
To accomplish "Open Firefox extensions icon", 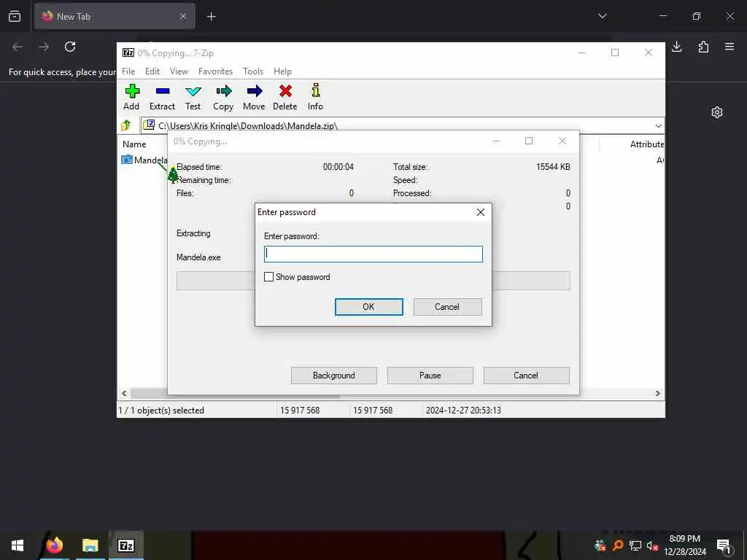I will coord(703,47).
